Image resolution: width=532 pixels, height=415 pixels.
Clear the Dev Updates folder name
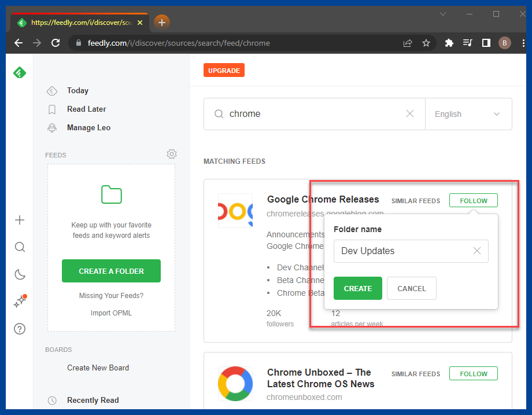[476, 251]
